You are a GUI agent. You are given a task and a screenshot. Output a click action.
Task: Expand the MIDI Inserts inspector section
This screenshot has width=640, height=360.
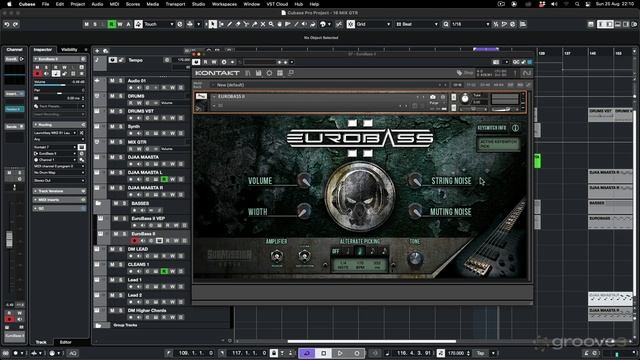coord(60,200)
